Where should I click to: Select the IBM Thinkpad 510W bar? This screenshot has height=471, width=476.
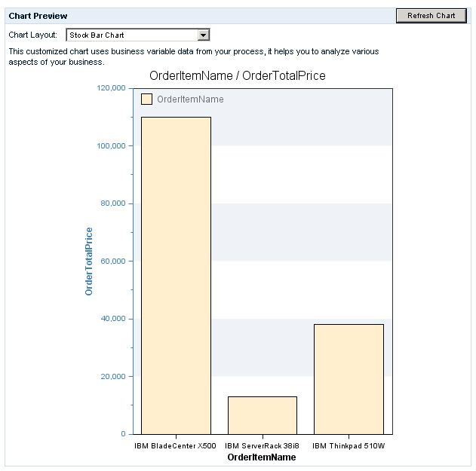349,379
